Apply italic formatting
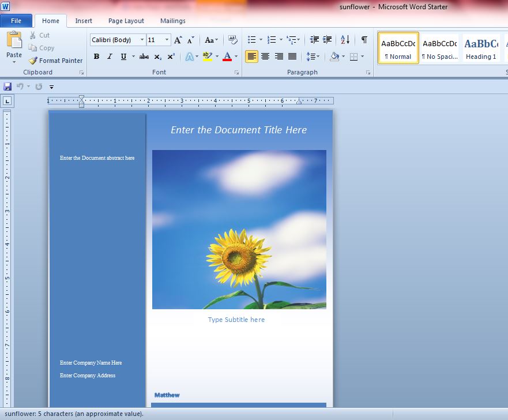Viewport: 508px width, 420px height. click(110, 57)
